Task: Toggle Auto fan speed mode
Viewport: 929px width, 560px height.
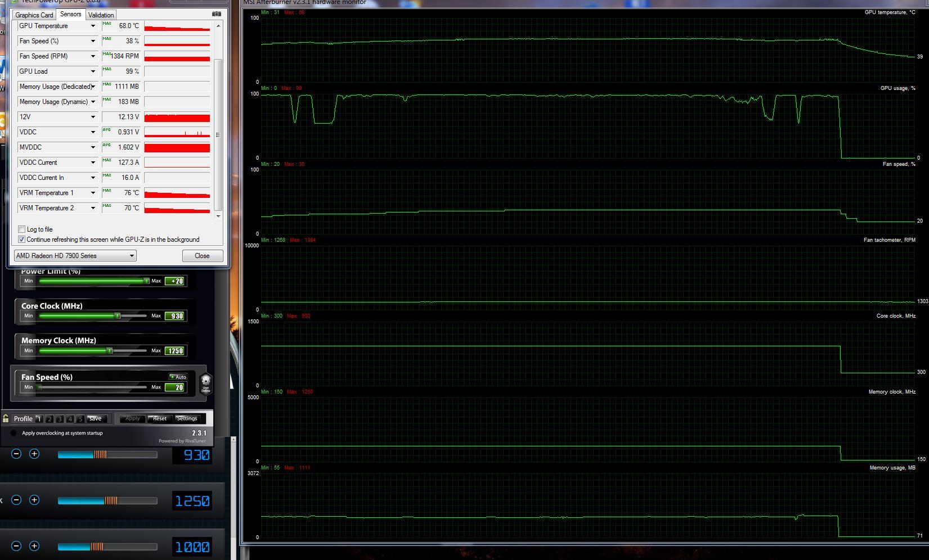Action: [178, 377]
